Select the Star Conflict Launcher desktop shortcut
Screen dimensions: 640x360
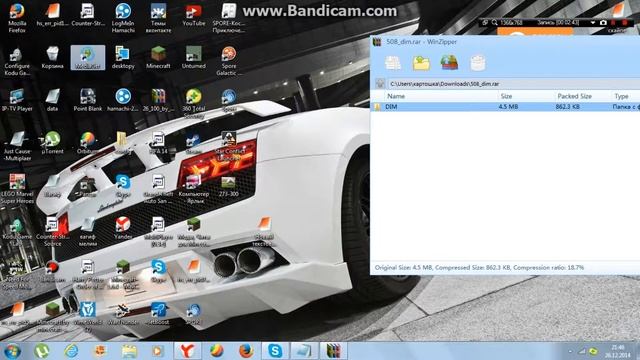click(229, 146)
